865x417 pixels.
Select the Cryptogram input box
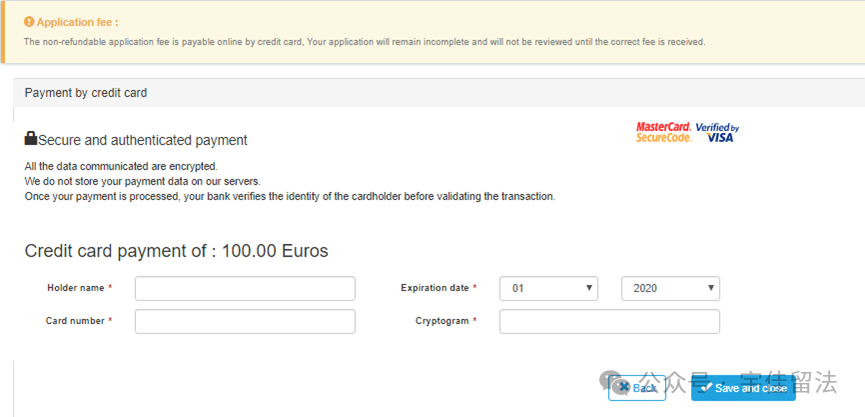coord(609,321)
